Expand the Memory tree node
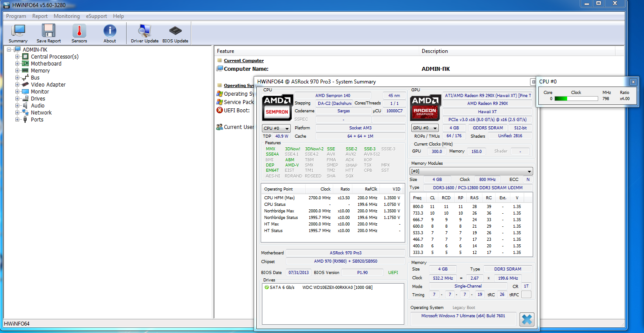Viewport: 644px width, 333px height. click(x=17, y=70)
